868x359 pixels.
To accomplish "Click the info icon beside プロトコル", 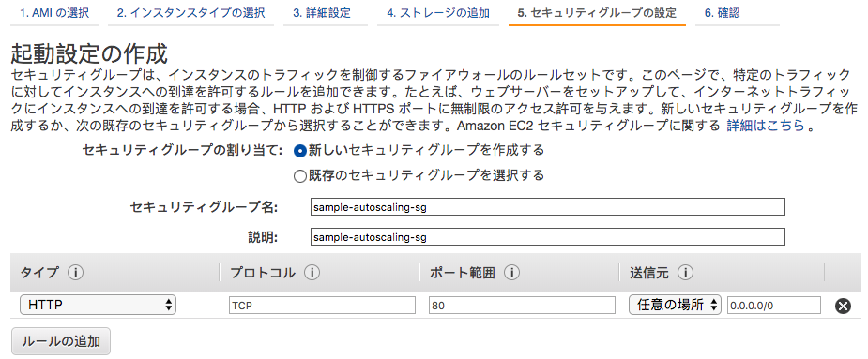I will click(312, 273).
